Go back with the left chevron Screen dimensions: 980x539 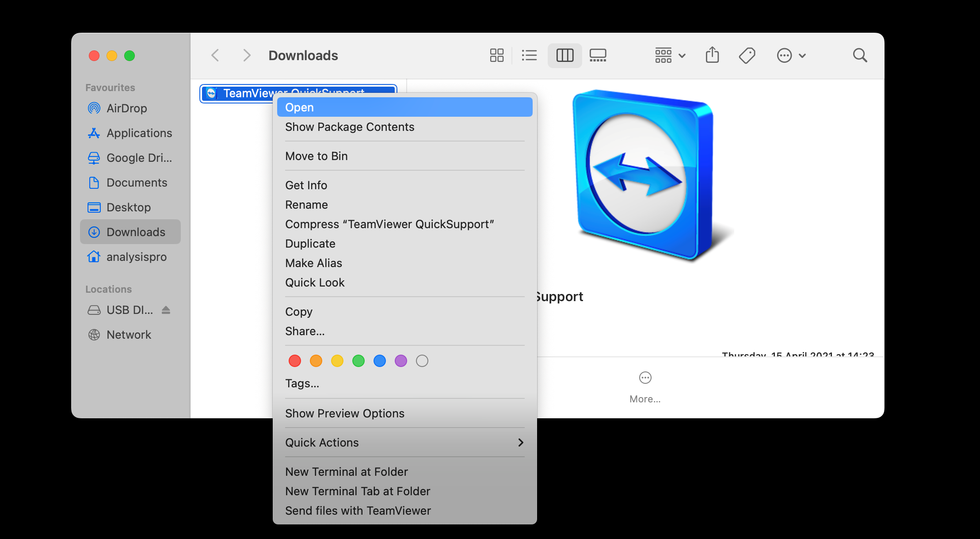pyautogui.click(x=215, y=56)
